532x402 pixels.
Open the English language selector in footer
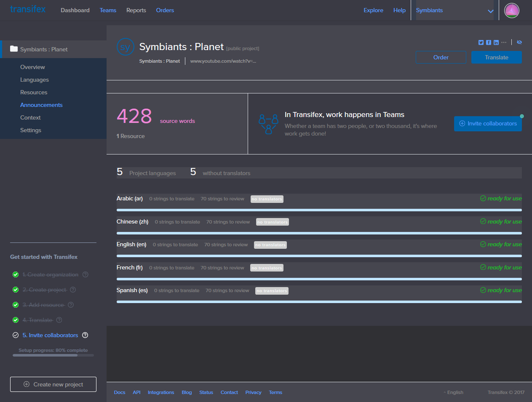tap(454, 392)
